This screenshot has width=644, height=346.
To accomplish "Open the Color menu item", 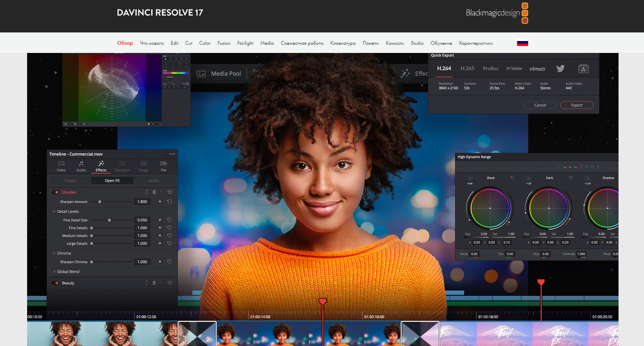I will click(205, 43).
